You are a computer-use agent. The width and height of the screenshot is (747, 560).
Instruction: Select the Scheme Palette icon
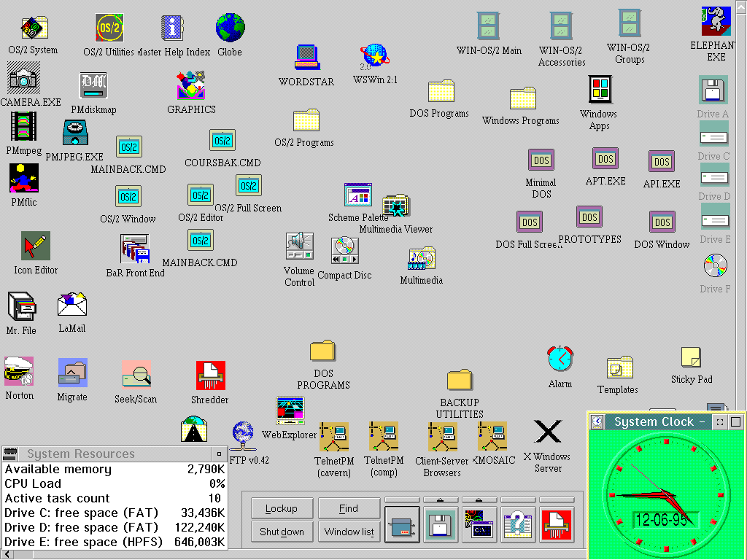click(x=357, y=195)
